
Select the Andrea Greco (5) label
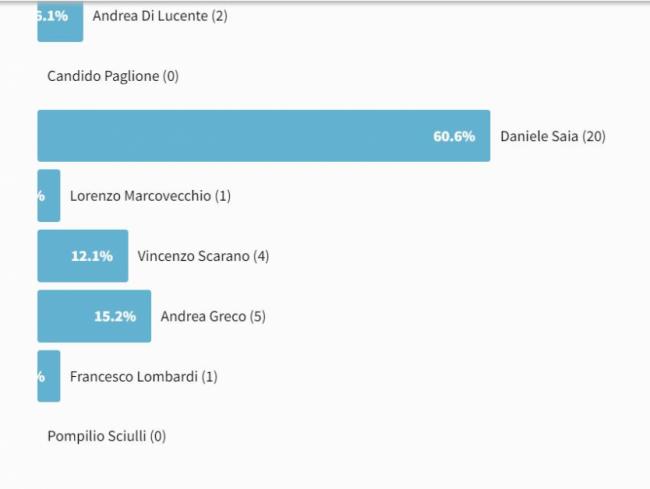point(213,317)
